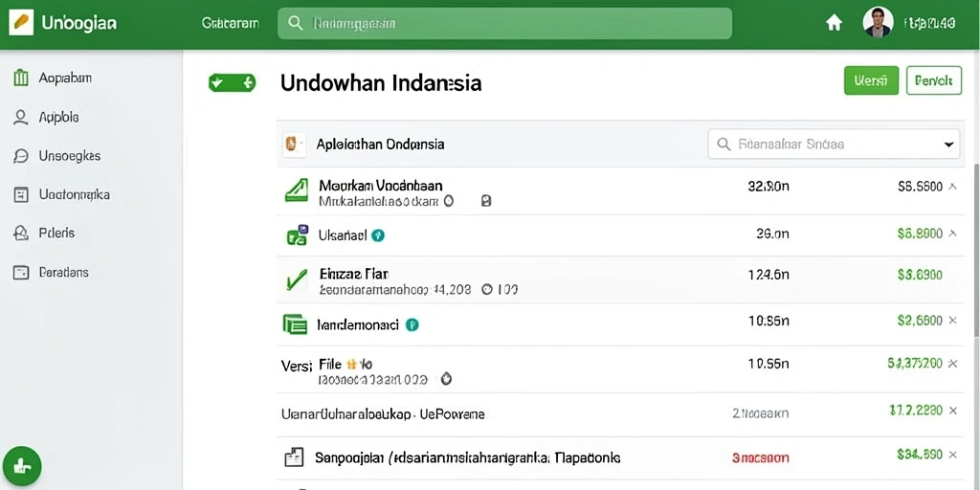This screenshot has width=980, height=490.
Task: Click the search magnifier icon in header
Action: (x=296, y=23)
